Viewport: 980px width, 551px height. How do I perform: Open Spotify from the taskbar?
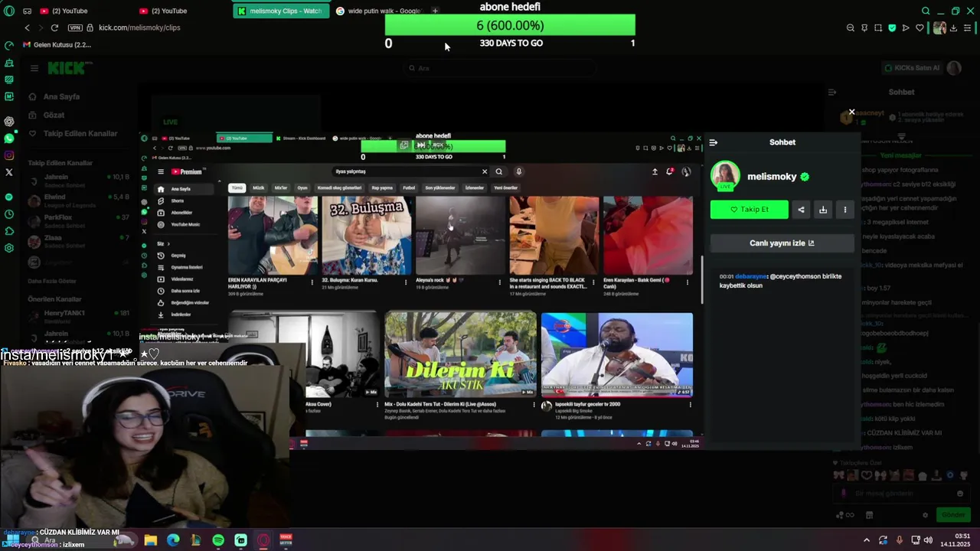[x=218, y=540]
